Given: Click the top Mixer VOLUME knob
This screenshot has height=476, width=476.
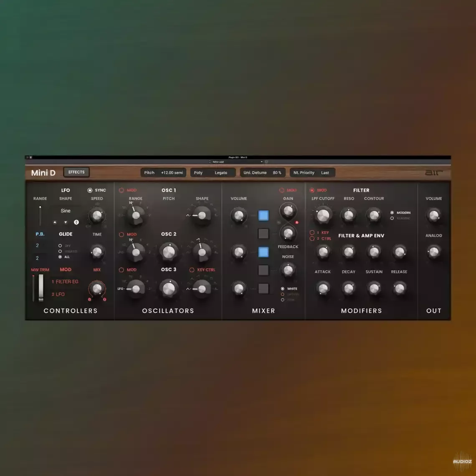Looking at the screenshot, I should 239,215.
